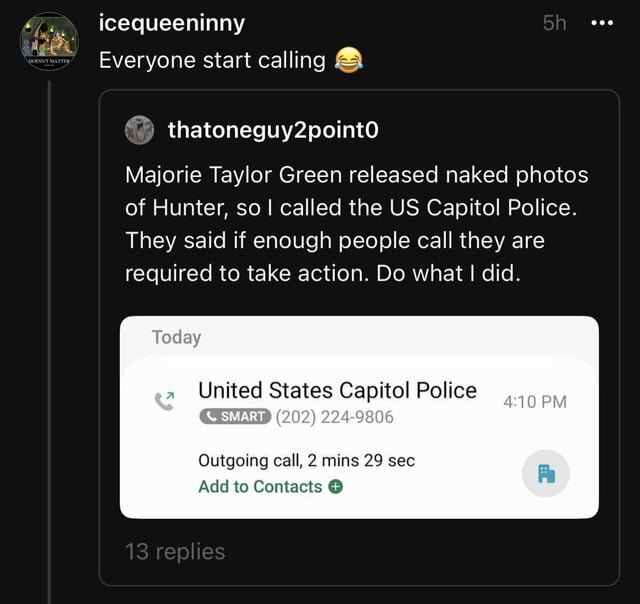Click the green plus icon beside Add to Contacts
The height and width of the screenshot is (604, 640).
pyautogui.click(x=336, y=487)
